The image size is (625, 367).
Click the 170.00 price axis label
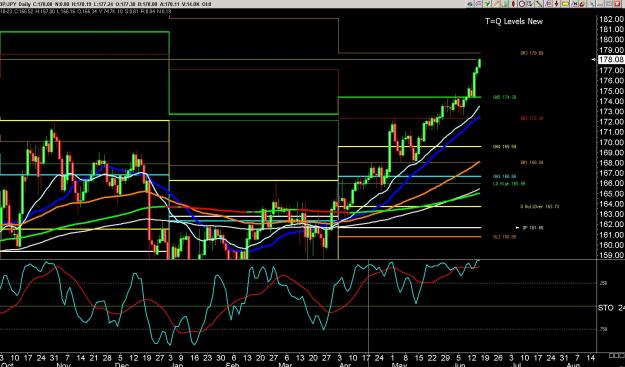[x=611, y=142]
